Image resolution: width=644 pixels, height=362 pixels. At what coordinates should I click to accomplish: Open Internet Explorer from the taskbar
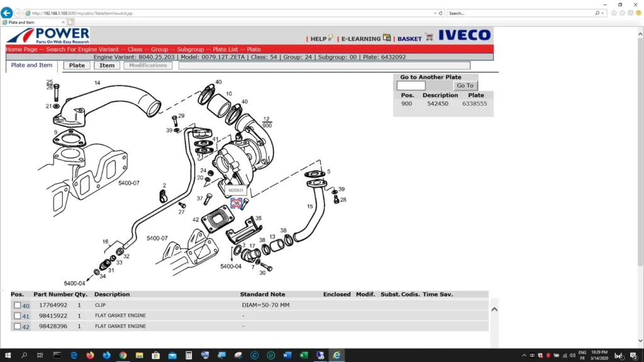pyautogui.click(x=336, y=355)
